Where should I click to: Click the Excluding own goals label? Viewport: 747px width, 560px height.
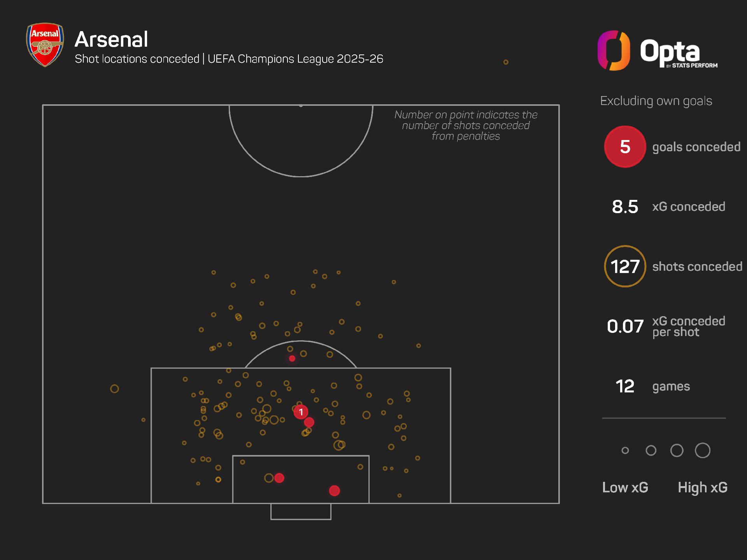(656, 101)
